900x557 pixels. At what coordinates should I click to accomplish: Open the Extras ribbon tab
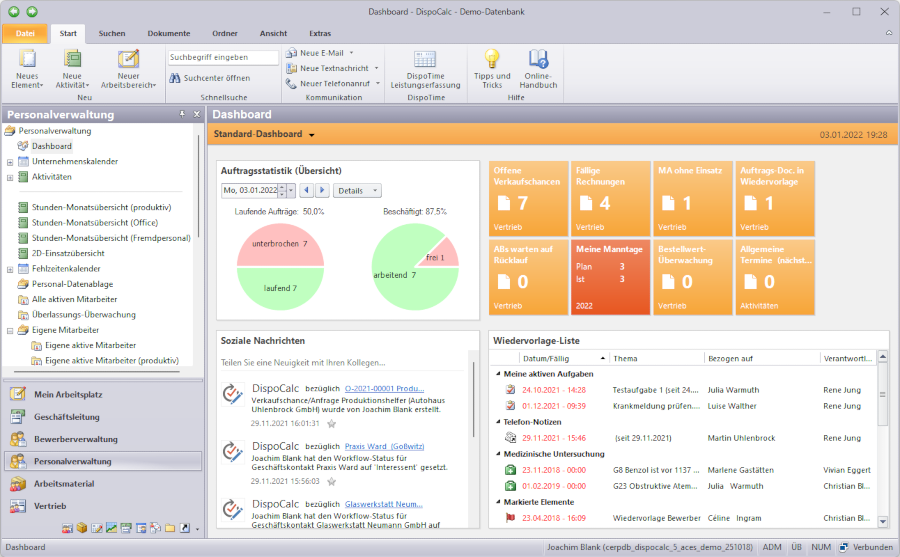[x=320, y=33]
